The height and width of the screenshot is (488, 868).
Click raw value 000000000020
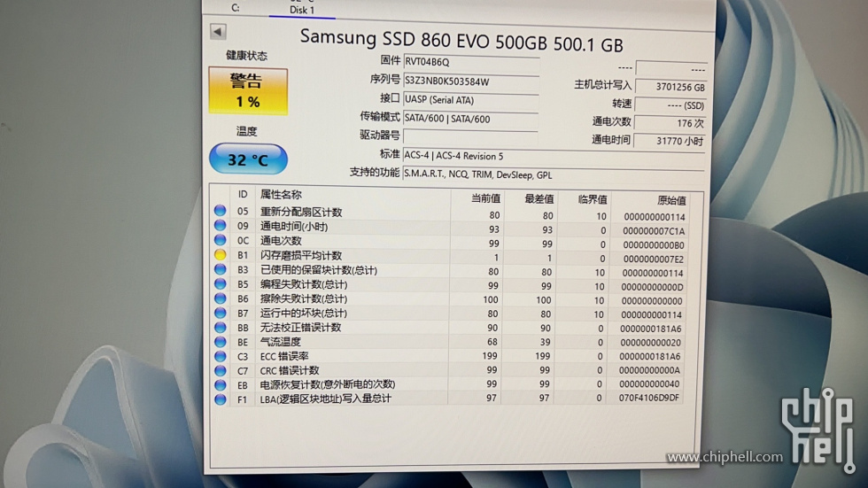[x=650, y=343]
